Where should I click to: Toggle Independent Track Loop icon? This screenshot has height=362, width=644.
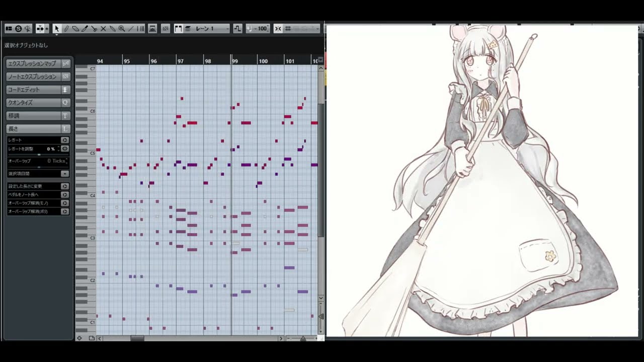pos(152,29)
